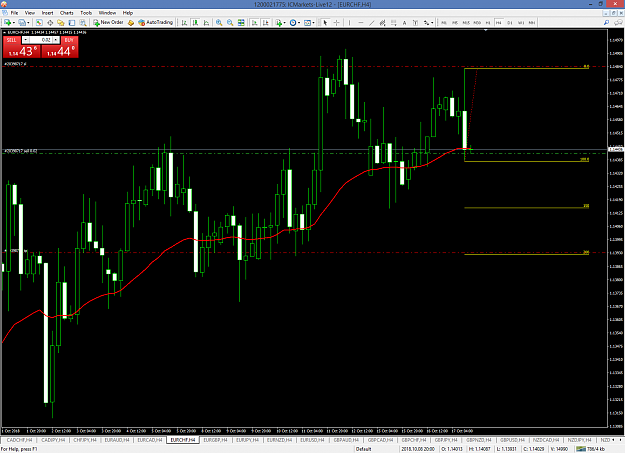Toggle Auto Scroll chart icon

click(254, 23)
